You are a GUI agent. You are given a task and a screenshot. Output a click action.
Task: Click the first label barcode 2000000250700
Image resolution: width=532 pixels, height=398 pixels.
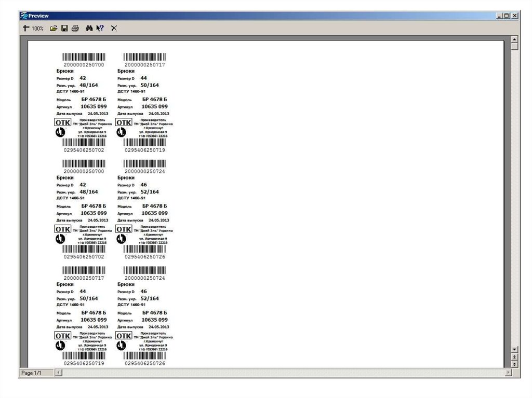point(84,57)
